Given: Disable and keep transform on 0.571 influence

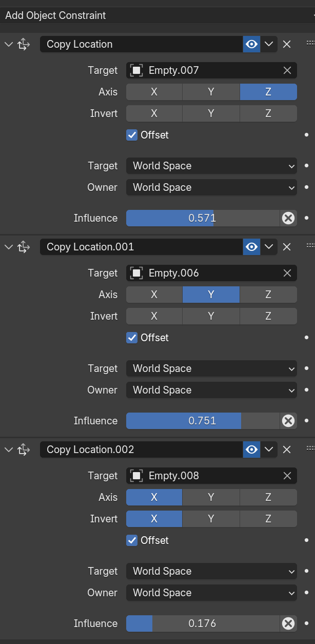Looking at the screenshot, I should tap(288, 218).
